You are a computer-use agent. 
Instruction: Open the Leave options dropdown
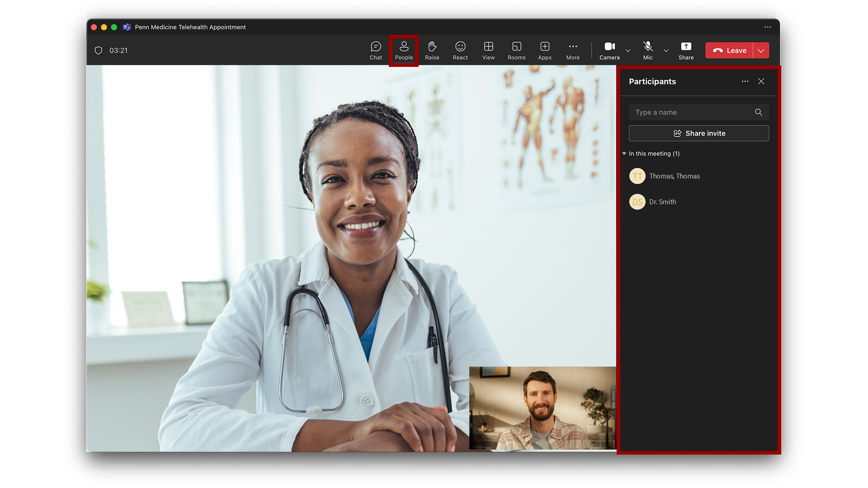click(761, 50)
